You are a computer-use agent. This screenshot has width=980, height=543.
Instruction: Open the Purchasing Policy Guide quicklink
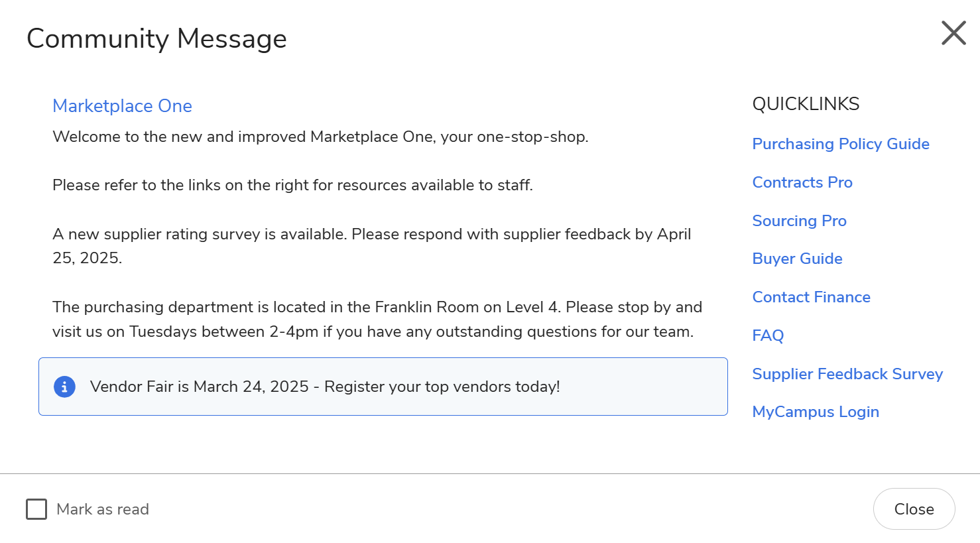pos(840,144)
